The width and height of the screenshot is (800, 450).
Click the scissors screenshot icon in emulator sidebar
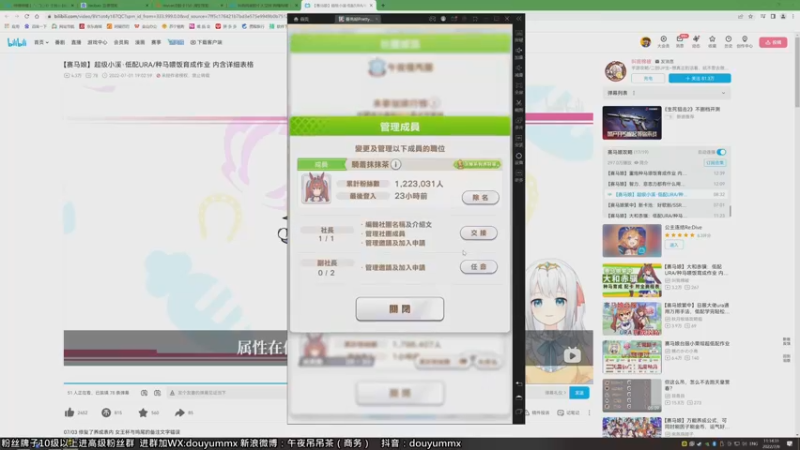[518, 105]
